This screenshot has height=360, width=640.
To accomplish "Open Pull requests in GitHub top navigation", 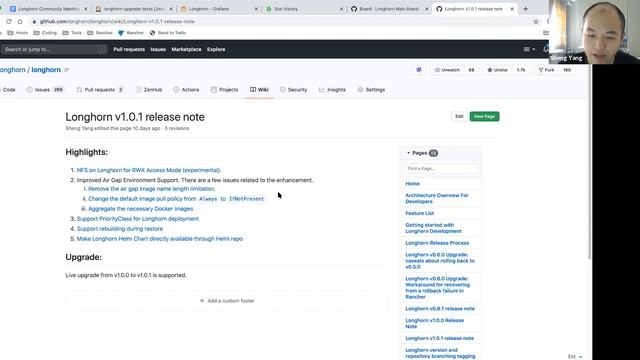I will [x=129, y=49].
